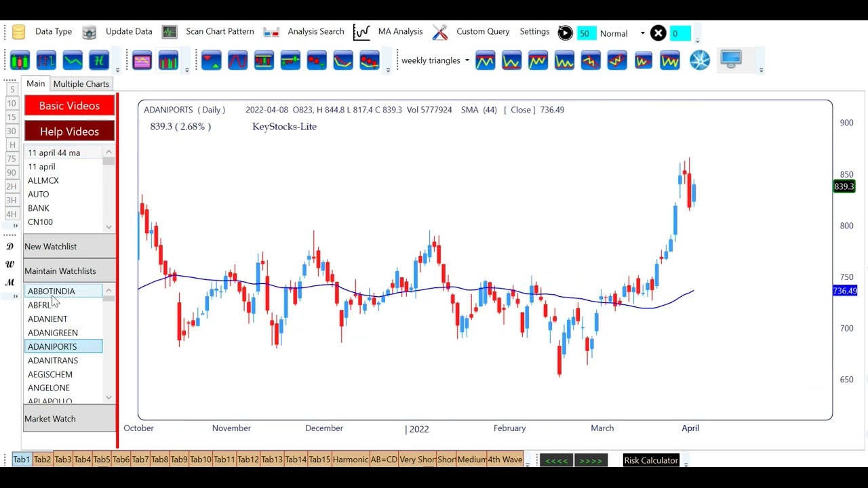Click the Update Data disk icon
Image resolution: width=868 pixels, height=488 pixels.
point(90,32)
